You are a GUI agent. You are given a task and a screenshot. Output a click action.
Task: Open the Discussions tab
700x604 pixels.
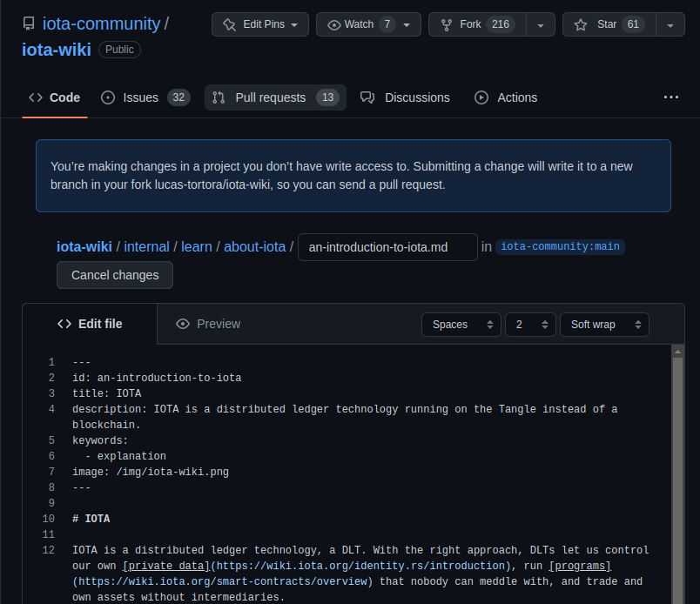pos(405,97)
